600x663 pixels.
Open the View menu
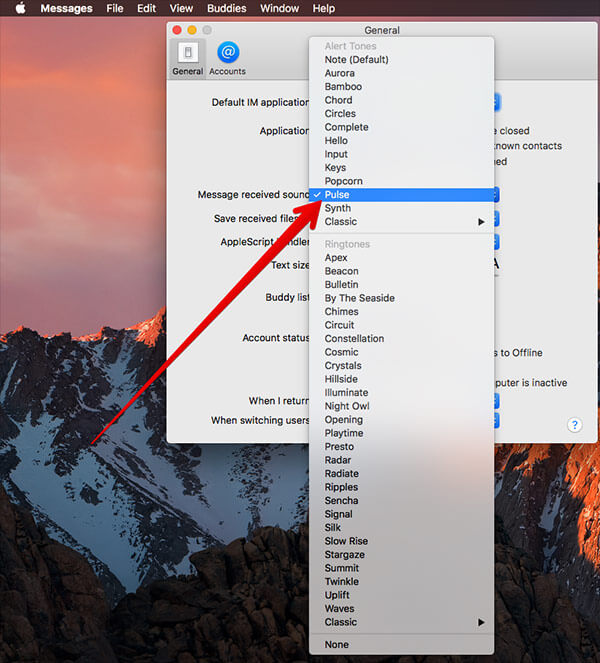point(181,8)
